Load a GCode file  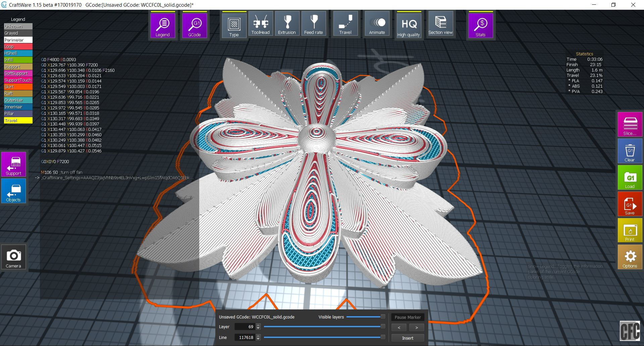click(630, 178)
